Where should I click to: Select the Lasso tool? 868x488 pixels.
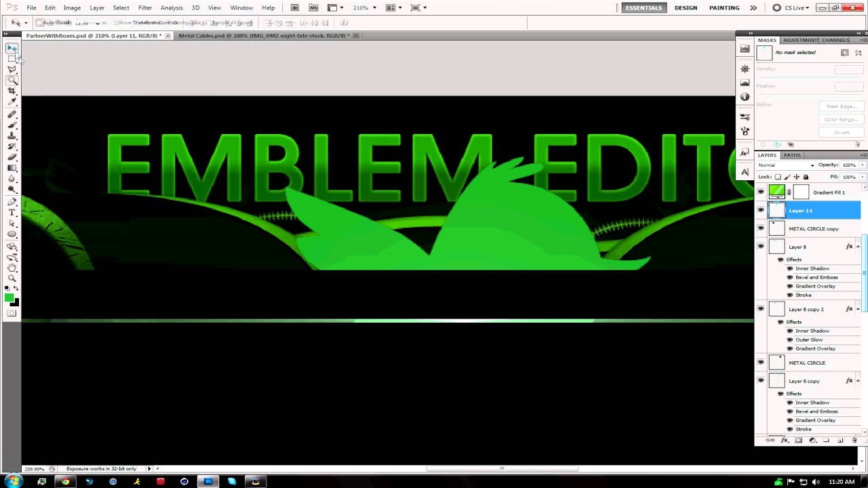(12, 69)
